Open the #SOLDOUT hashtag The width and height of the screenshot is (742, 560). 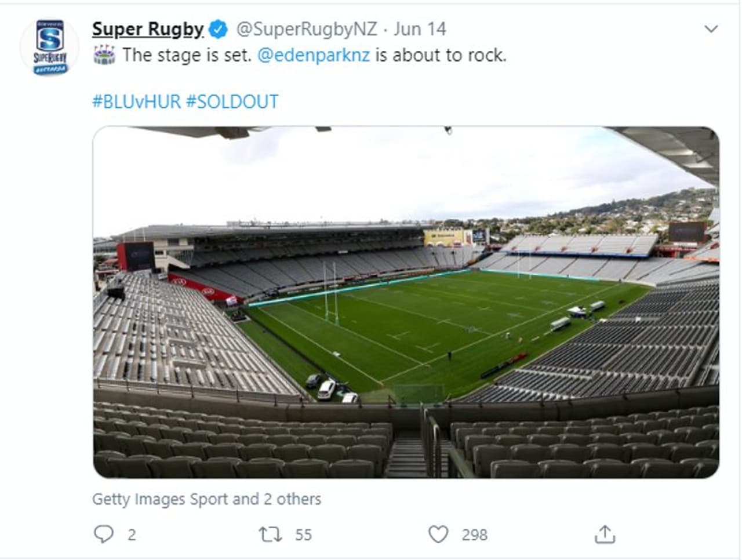(232, 101)
